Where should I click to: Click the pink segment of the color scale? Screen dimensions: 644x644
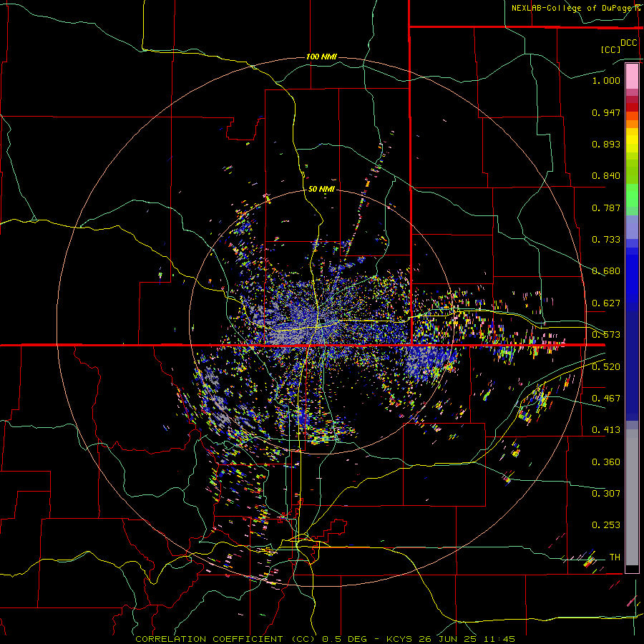tap(632, 77)
